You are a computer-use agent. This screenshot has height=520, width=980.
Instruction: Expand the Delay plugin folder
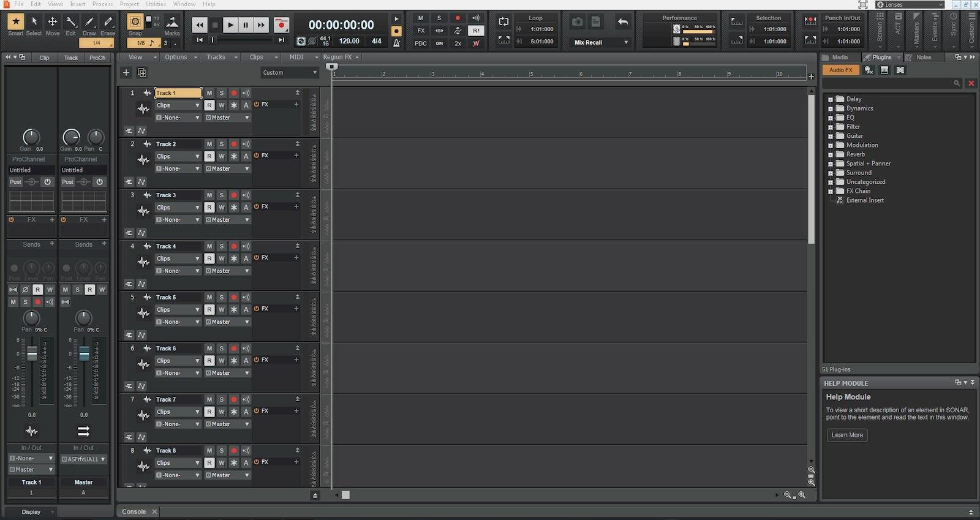click(831, 99)
